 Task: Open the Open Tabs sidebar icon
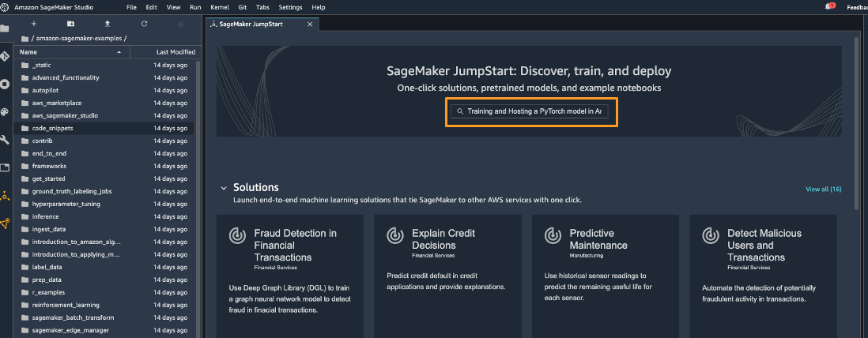tap(5, 167)
